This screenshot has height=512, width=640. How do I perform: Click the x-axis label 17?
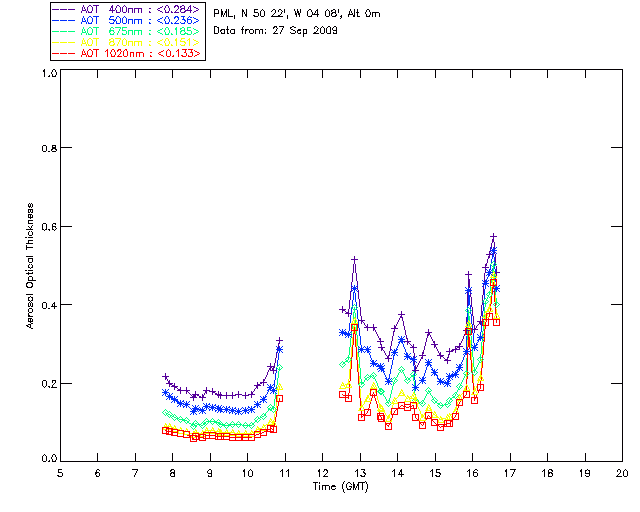point(510,473)
